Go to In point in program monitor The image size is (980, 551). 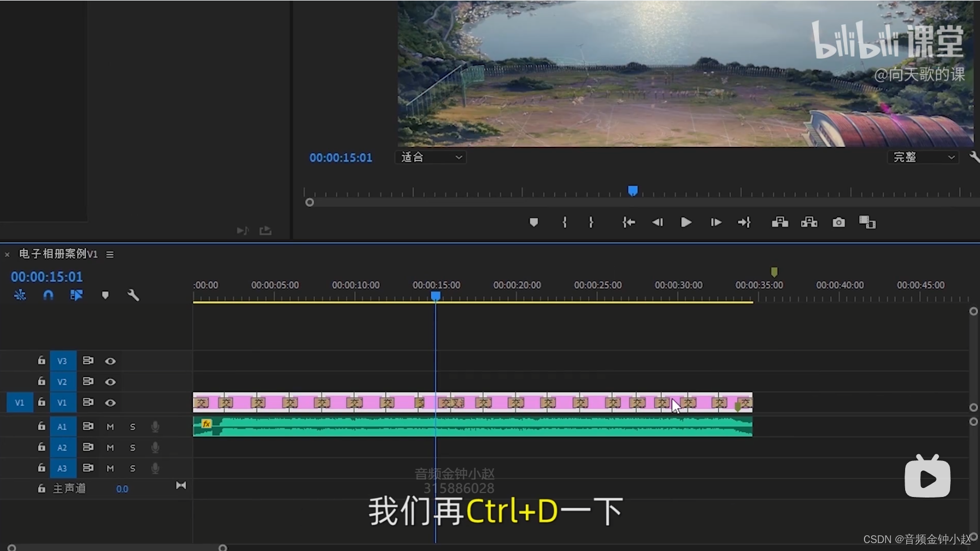coord(629,222)
